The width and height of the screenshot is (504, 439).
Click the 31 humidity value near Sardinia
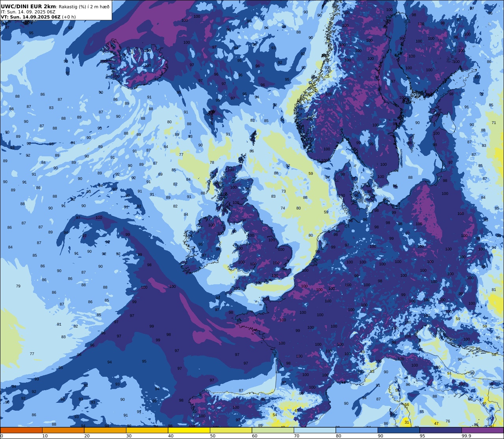(407, 422)
